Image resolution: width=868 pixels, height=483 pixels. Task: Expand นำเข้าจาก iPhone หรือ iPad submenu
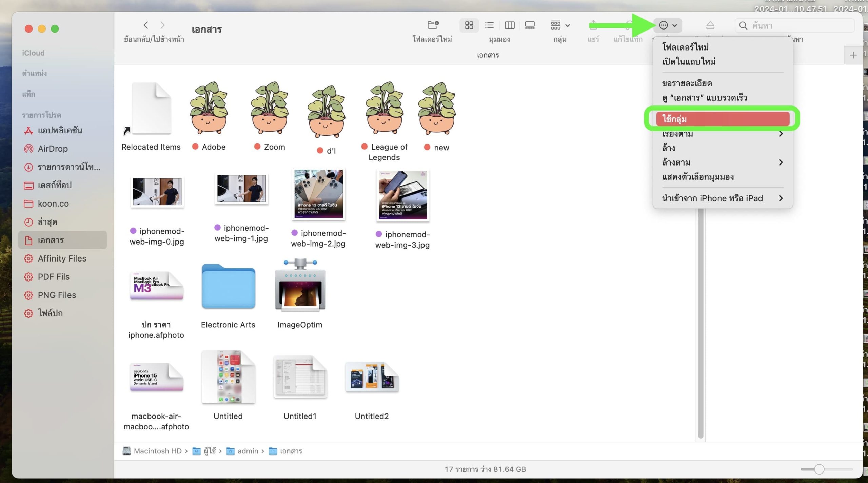722,198
